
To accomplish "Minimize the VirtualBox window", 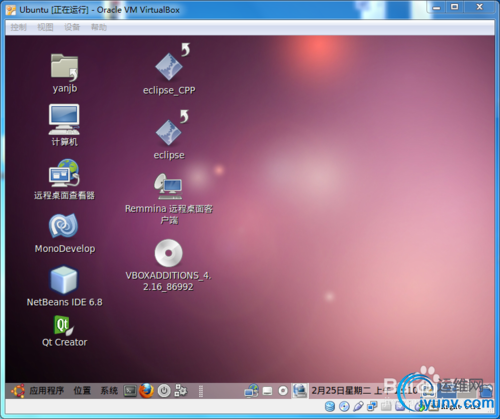I will [x=437, y=7].
